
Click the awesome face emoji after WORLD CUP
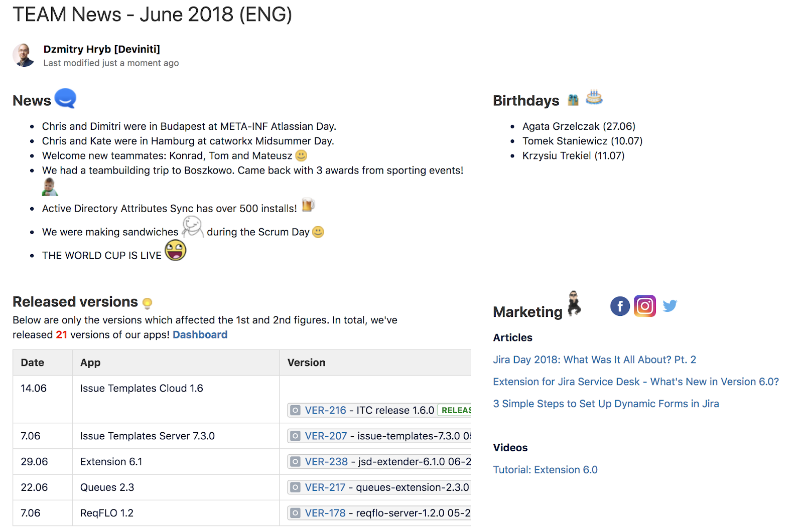click(175, 250)
